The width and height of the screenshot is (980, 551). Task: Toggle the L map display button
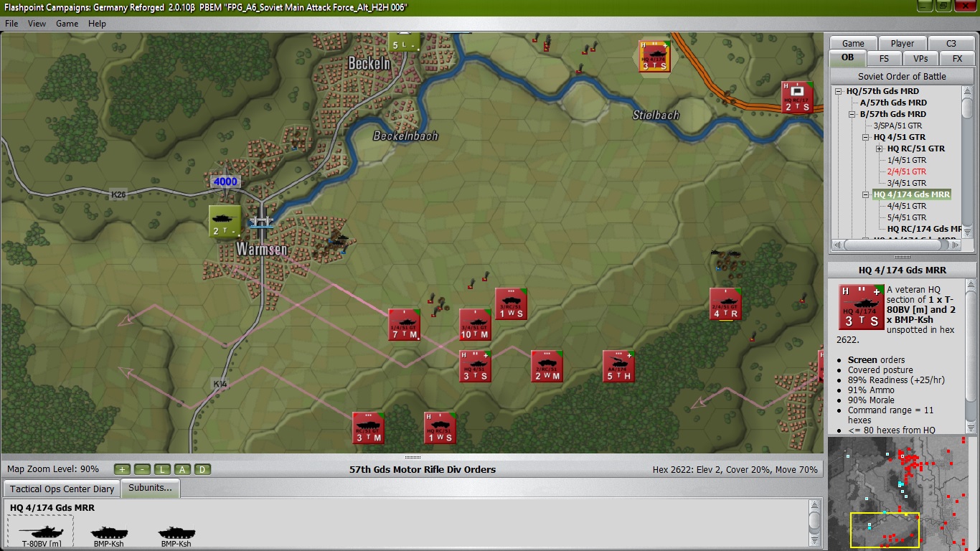(163, 469)
